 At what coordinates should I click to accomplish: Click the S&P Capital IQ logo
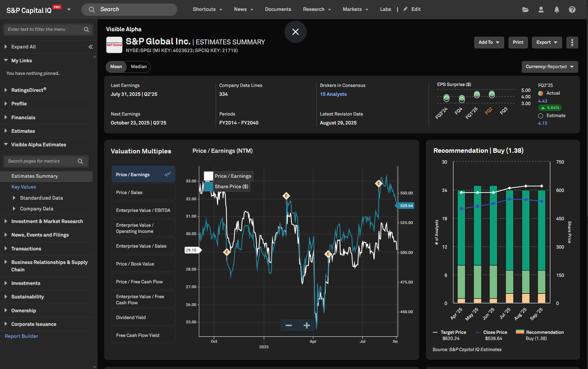click(x=34, y=10)
